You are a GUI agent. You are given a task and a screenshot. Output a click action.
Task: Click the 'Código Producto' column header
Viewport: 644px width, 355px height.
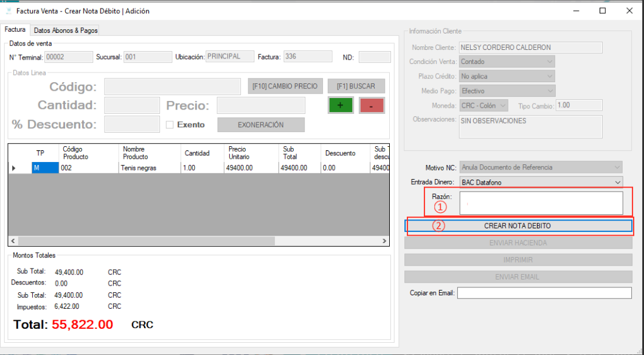click(x=89, y=153)
